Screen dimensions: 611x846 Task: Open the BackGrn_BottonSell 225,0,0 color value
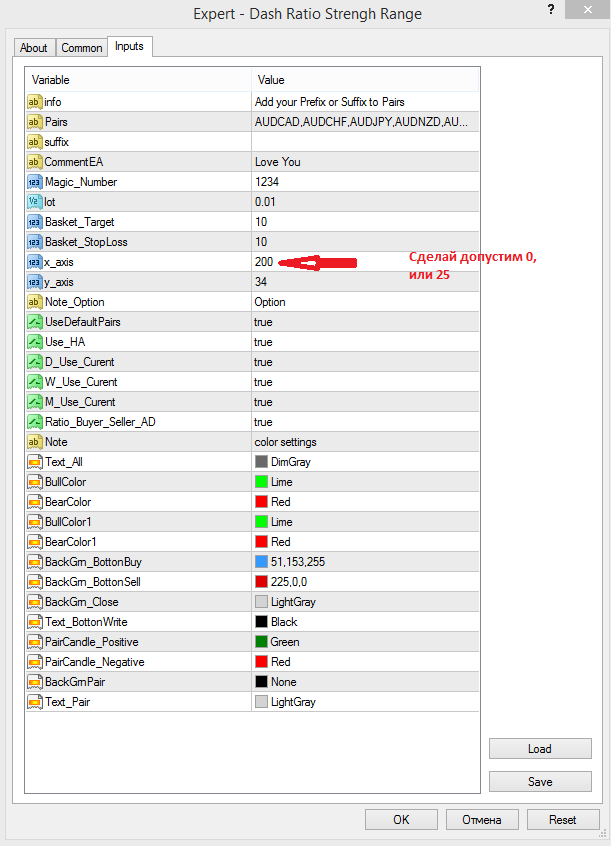click(x=365, y=582)
